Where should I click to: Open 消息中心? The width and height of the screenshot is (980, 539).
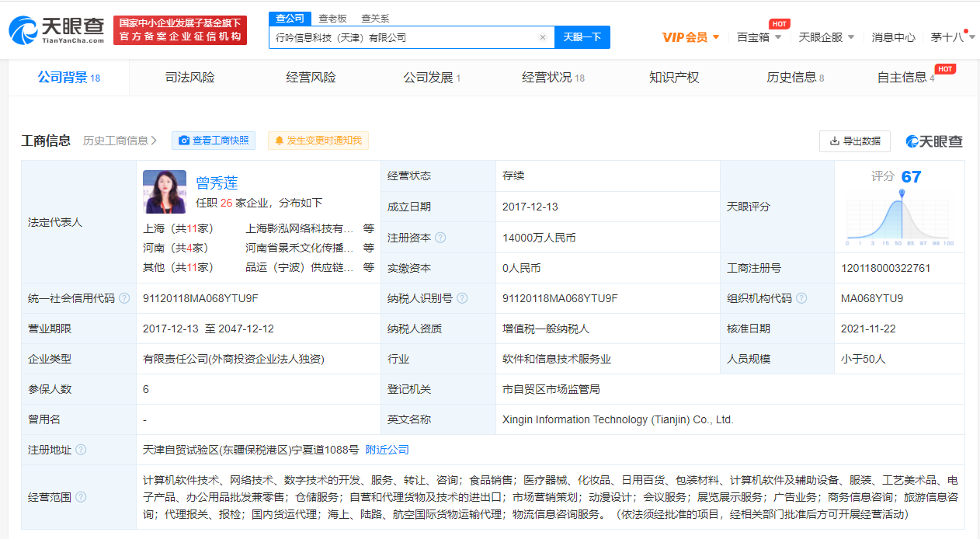tap(893, 37)
